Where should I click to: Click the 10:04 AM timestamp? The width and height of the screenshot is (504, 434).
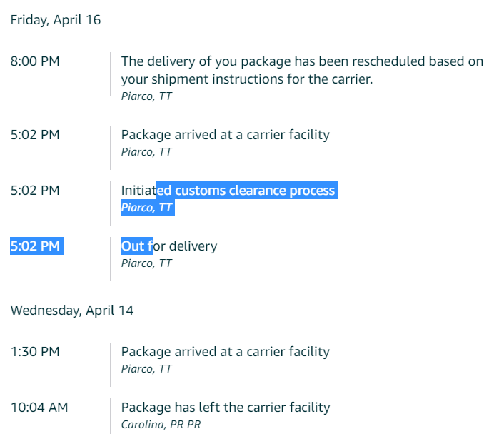[x=39, y=408]
